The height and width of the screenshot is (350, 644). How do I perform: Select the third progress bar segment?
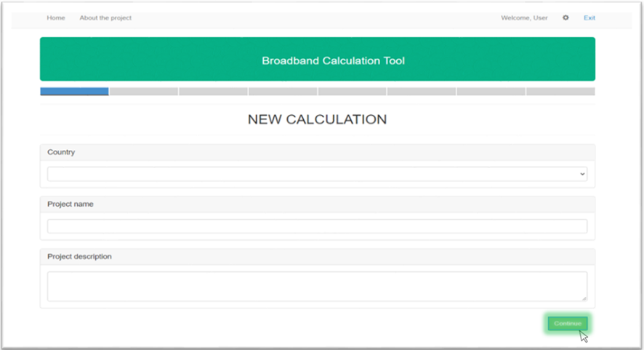coord(213,92)
